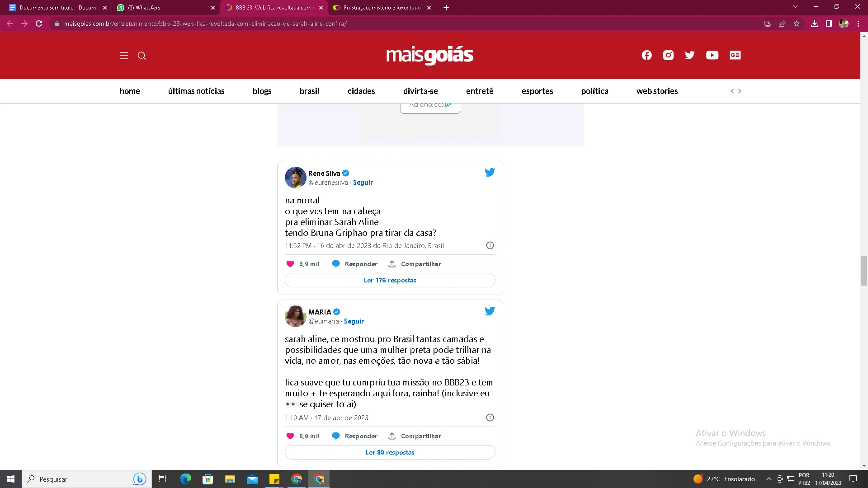Open Chrome profile avatar

(844, 23)
